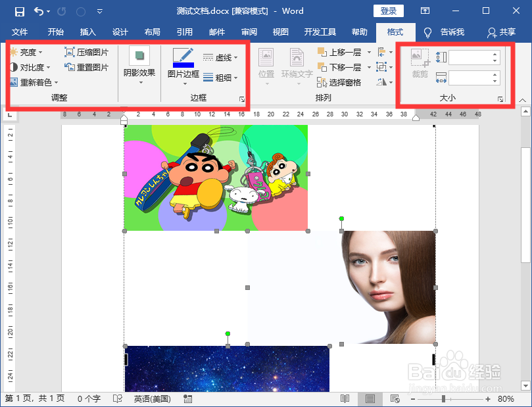The height and width of the screenshot is (407, 532).
Task: Open the 粗细 line weight dropdown
Action: (220, 78)
